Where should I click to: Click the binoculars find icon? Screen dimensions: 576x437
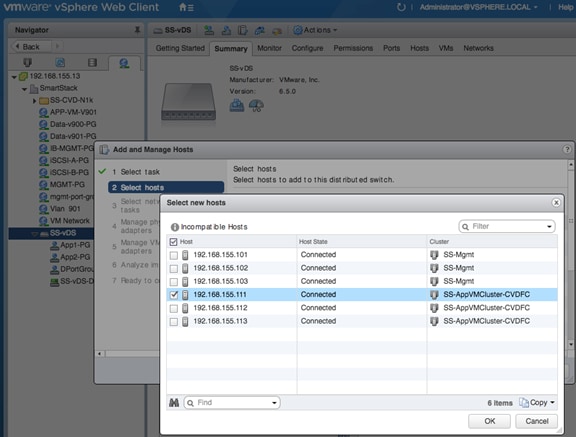point(174,403)
